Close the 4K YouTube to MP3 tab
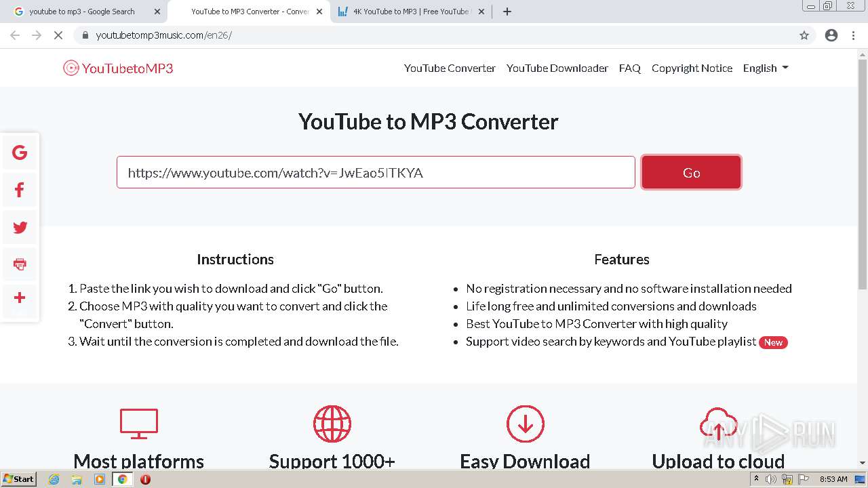This screenshot has width=868, height=488. (481, 12)
